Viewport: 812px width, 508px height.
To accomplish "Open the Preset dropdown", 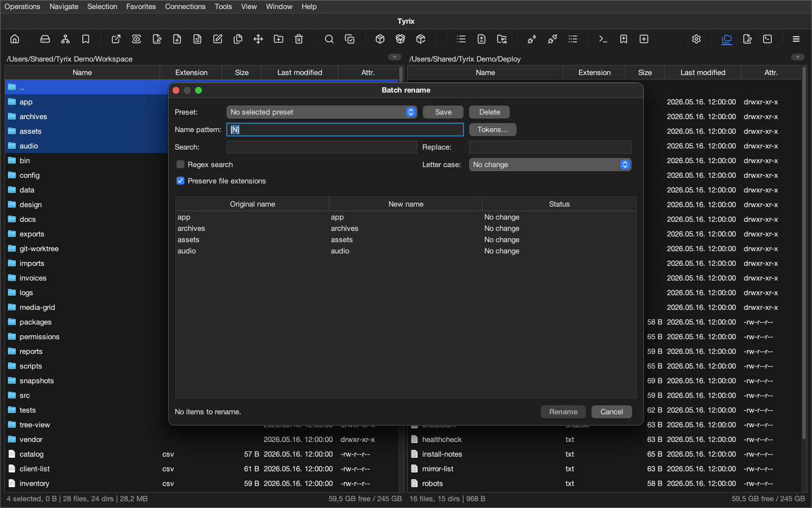I will tap(321, 112).
